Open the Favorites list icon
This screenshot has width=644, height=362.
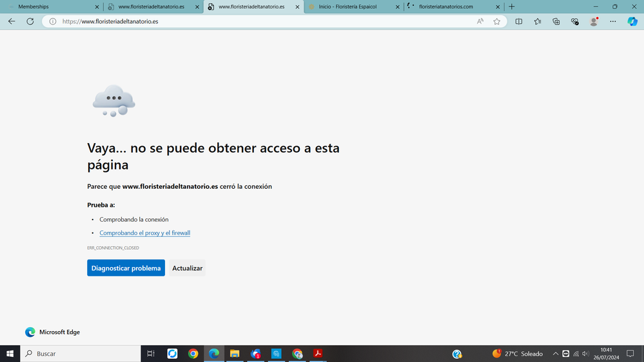(x=538, y=21)
